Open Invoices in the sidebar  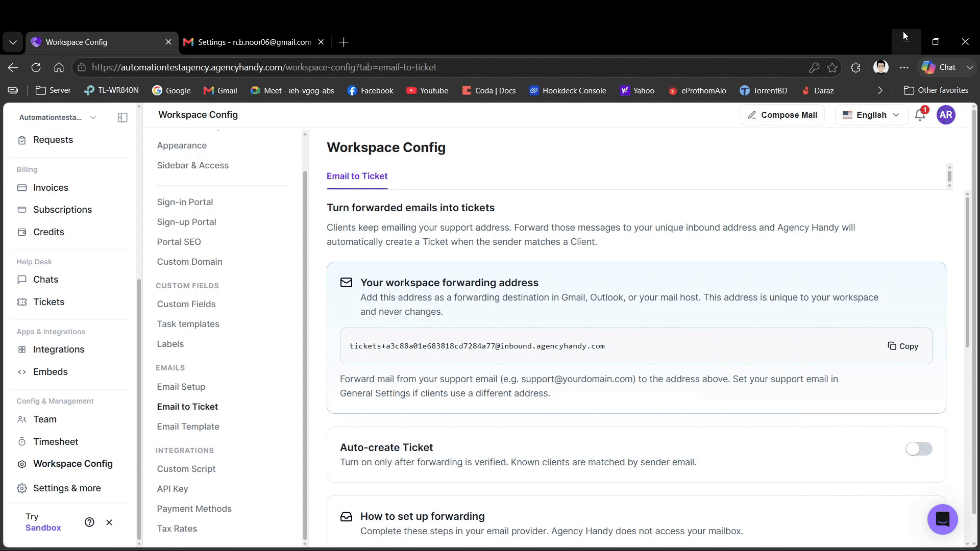coord(69,188)
